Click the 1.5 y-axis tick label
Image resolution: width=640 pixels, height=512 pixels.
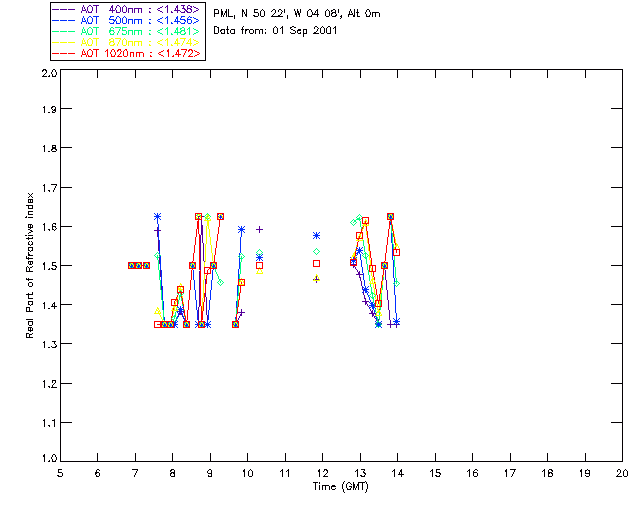pos(49,266)
